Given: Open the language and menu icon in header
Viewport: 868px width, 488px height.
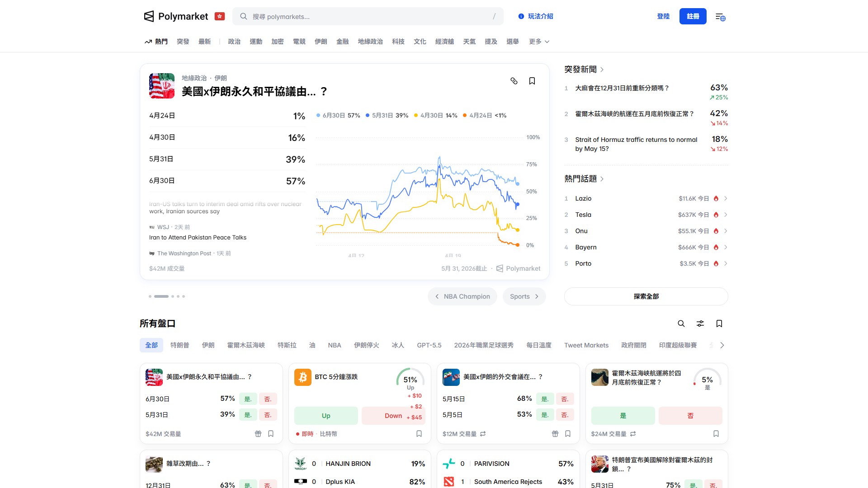Looking at the screenshot, I should point(721,17).
